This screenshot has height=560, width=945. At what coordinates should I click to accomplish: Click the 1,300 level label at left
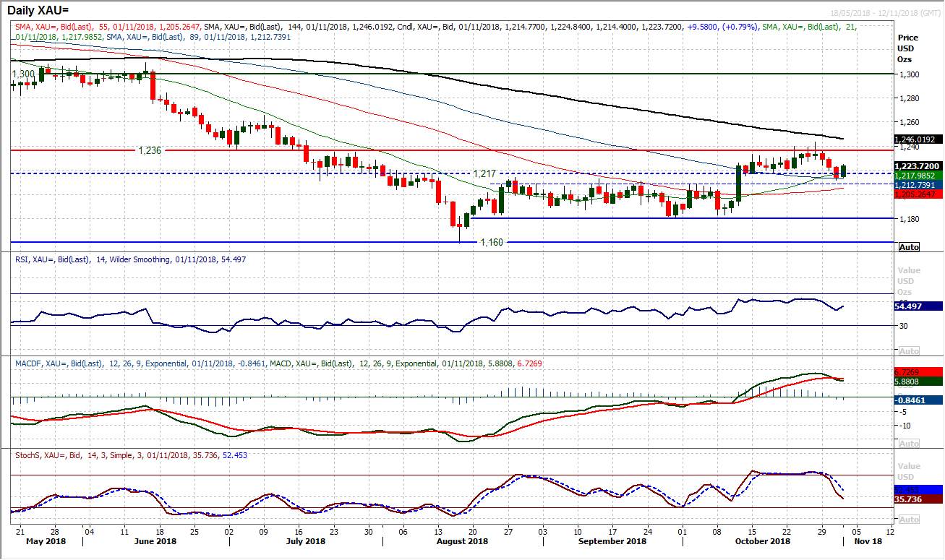click(x=24, y=74)
